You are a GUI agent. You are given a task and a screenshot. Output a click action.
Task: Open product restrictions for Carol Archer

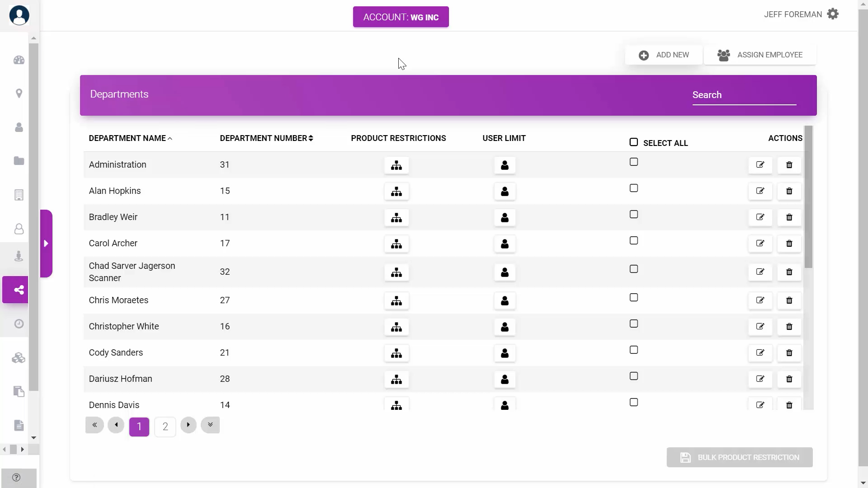pyautogui.click(x=396, y=244)
